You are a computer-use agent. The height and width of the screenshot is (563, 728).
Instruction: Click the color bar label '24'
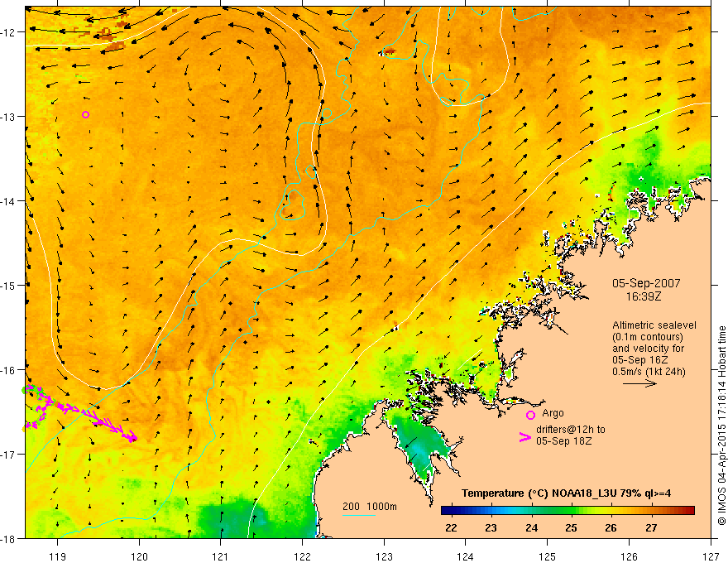532,527
